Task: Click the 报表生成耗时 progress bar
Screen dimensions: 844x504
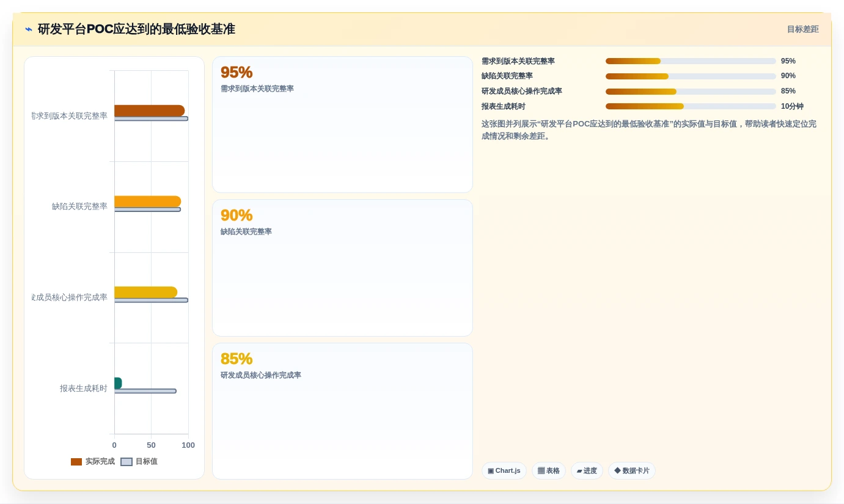Action: click(x=691, y=106)
